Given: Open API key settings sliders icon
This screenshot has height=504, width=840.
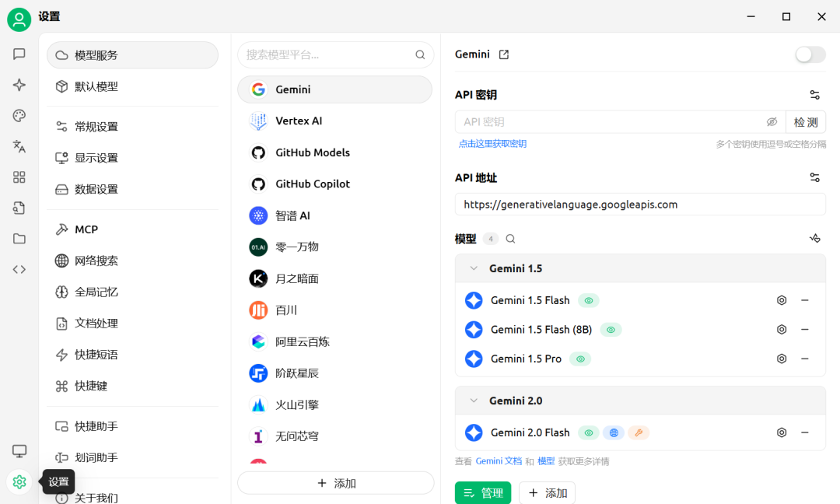Looking at the screenshot, I should [x=814, y=96].
